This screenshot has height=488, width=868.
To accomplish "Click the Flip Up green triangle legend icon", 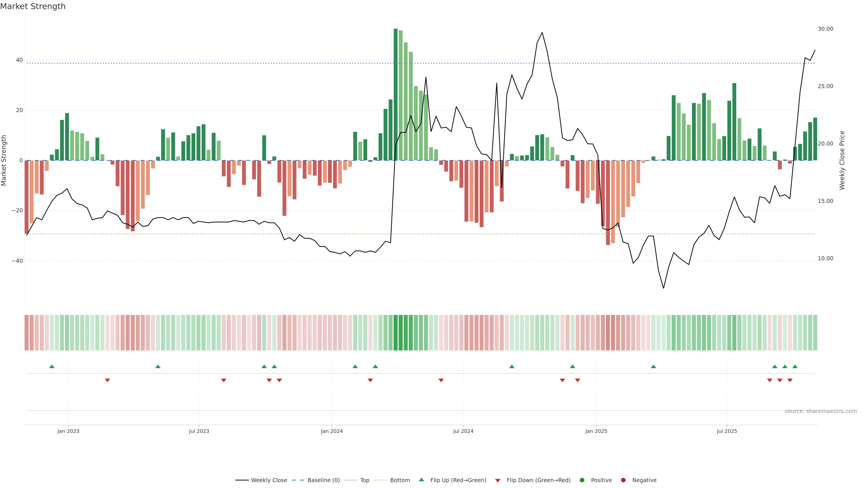I will tap(421, 480).
